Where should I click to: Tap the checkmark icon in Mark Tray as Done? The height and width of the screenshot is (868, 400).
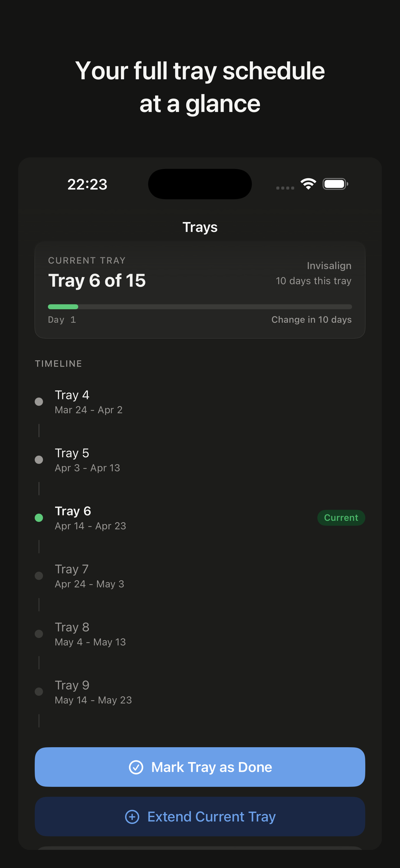tap(136, 767)
